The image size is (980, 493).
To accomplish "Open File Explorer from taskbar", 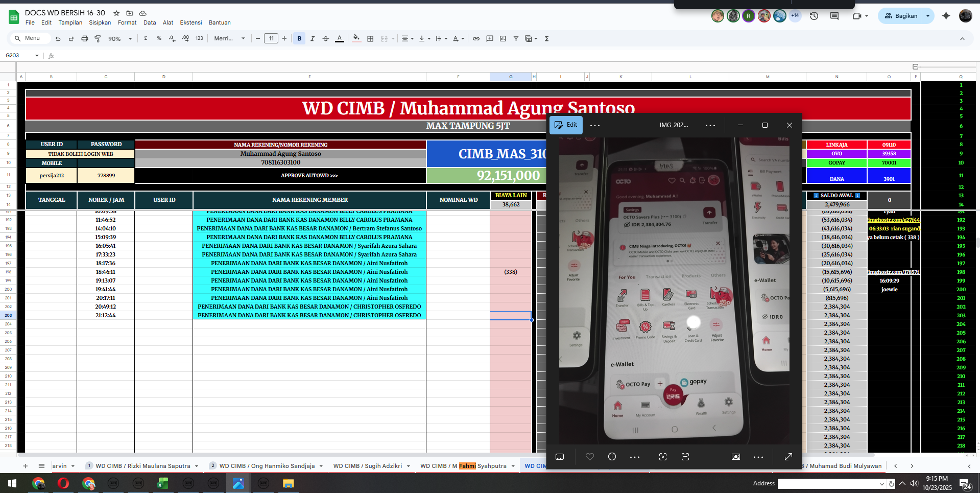I will 288,483.
